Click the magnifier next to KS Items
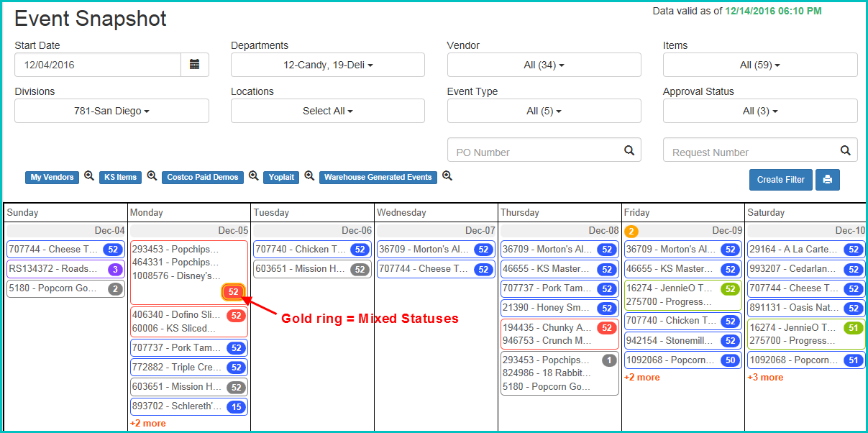 [152, 177]
